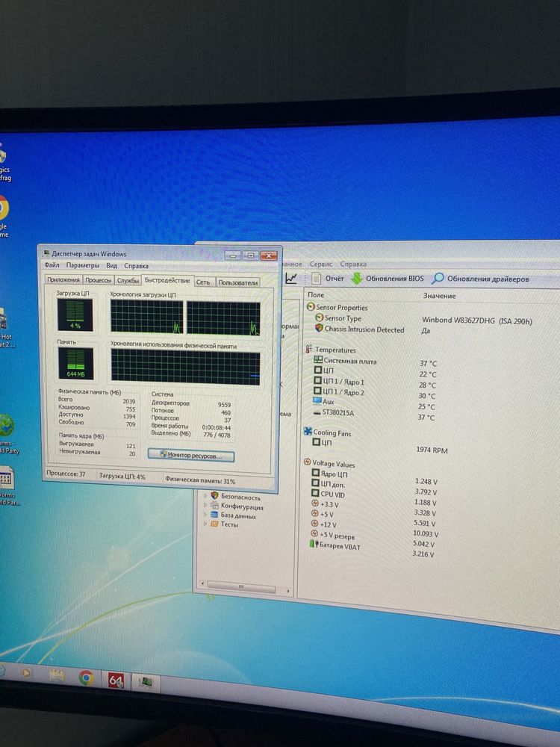Click the Монитор ресурсов button
Viewport: 560px width, 747px height.
pyautogui.click(x=191, y=456)
